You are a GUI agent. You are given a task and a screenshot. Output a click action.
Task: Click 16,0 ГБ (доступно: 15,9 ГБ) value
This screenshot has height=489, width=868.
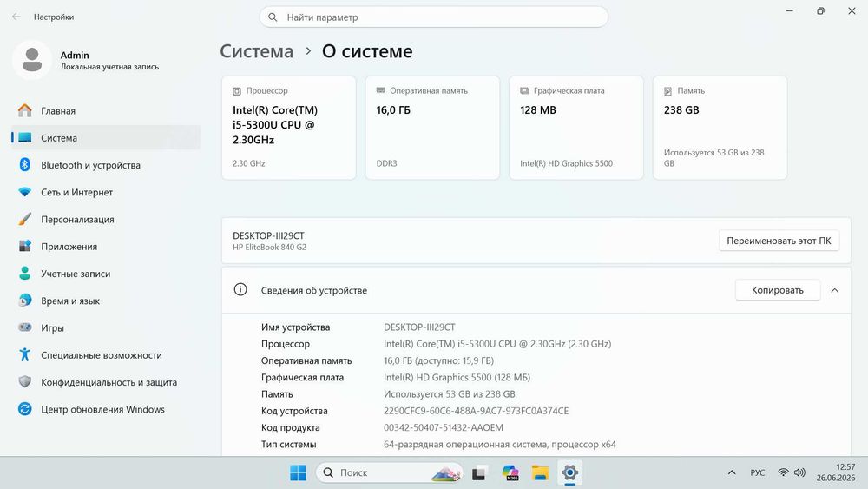click(x=438, y=360)
